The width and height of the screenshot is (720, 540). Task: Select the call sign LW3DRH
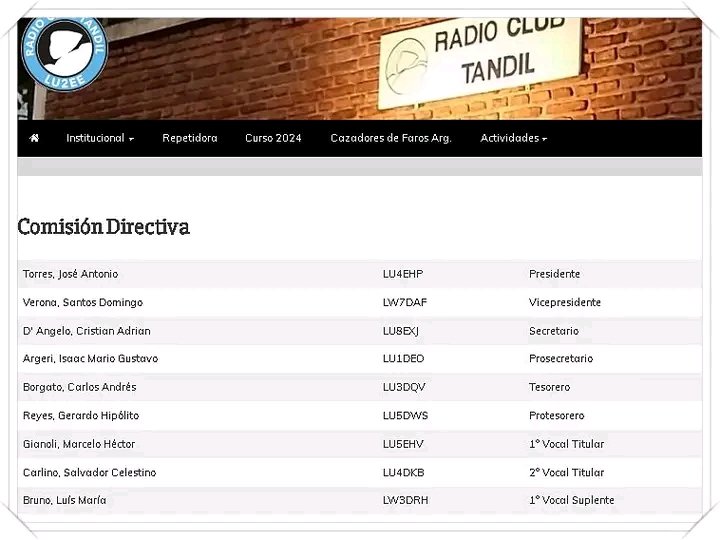click(x=405, y=500)
